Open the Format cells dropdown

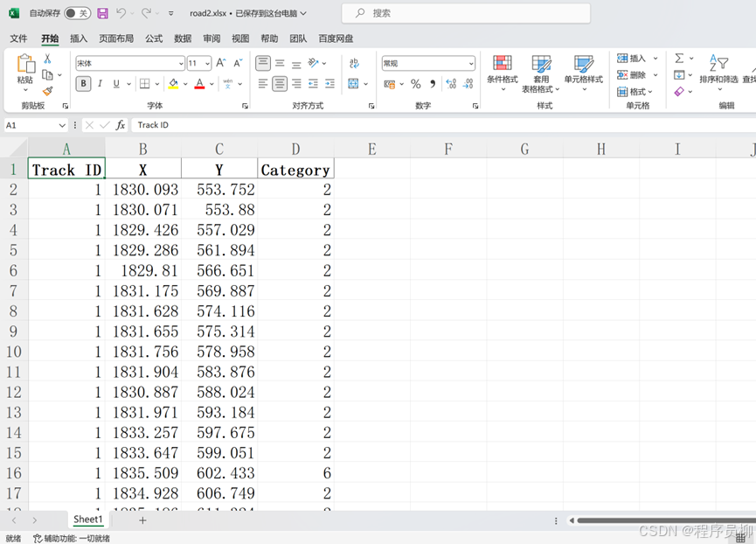point(635,91)
